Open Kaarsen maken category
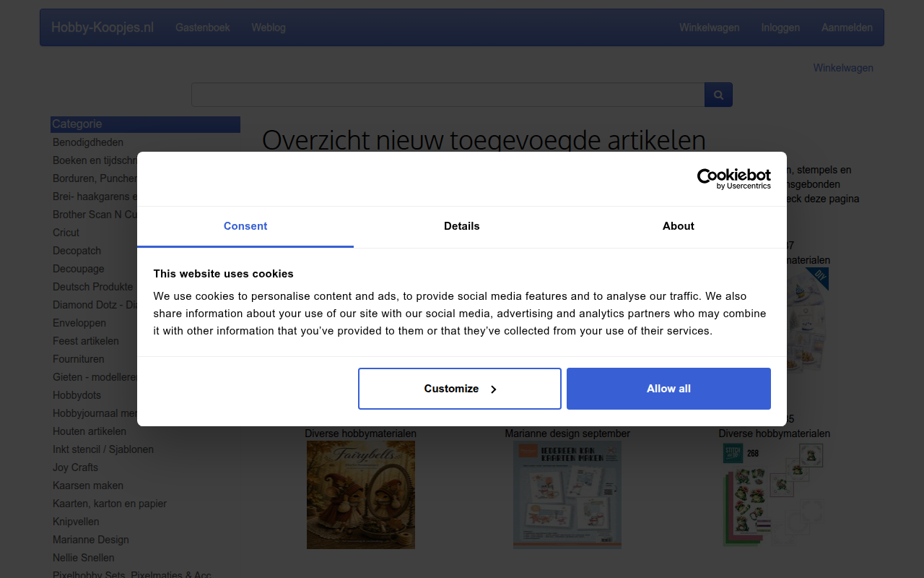 click(x=88, y=486)
